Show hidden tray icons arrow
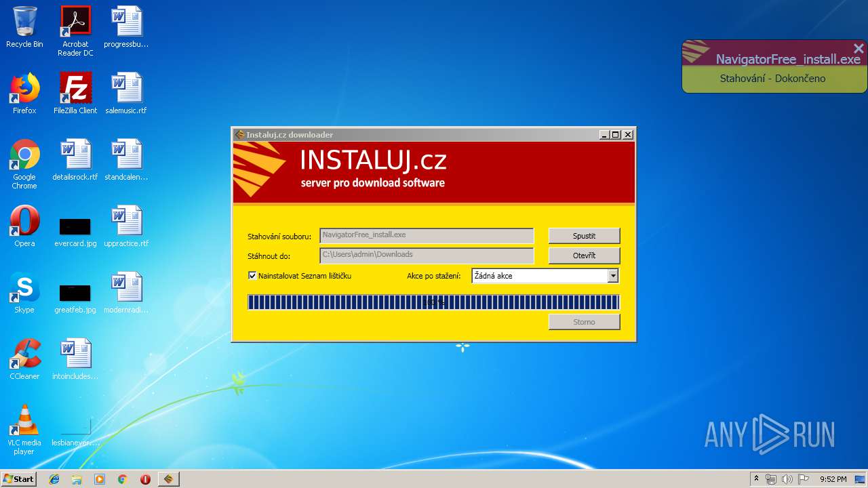 756,479
